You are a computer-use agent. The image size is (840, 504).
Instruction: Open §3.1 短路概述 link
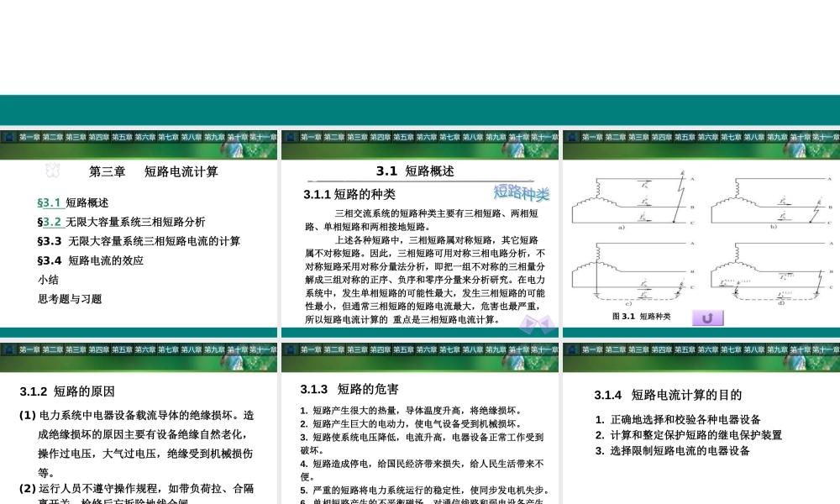click(73, 203)
